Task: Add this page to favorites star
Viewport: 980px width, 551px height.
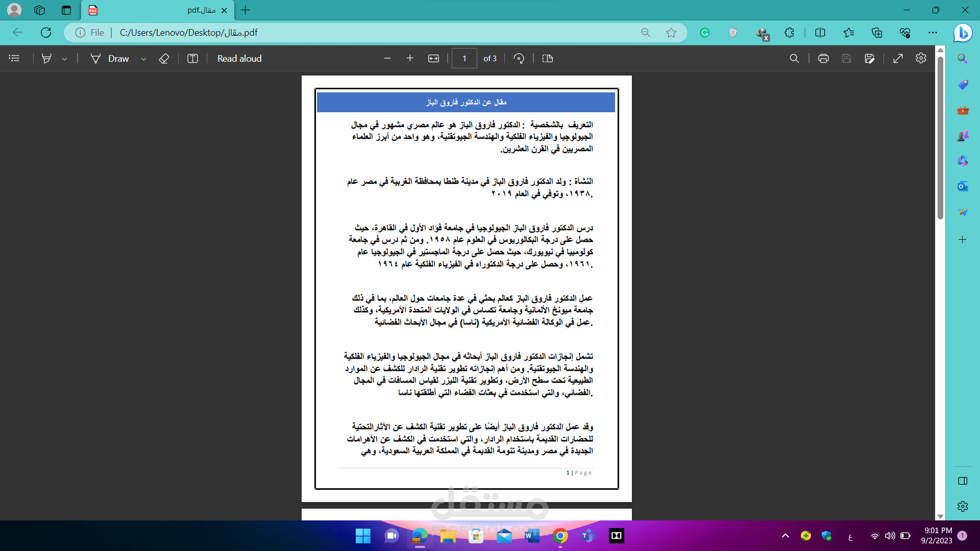Action: point(671,33)
